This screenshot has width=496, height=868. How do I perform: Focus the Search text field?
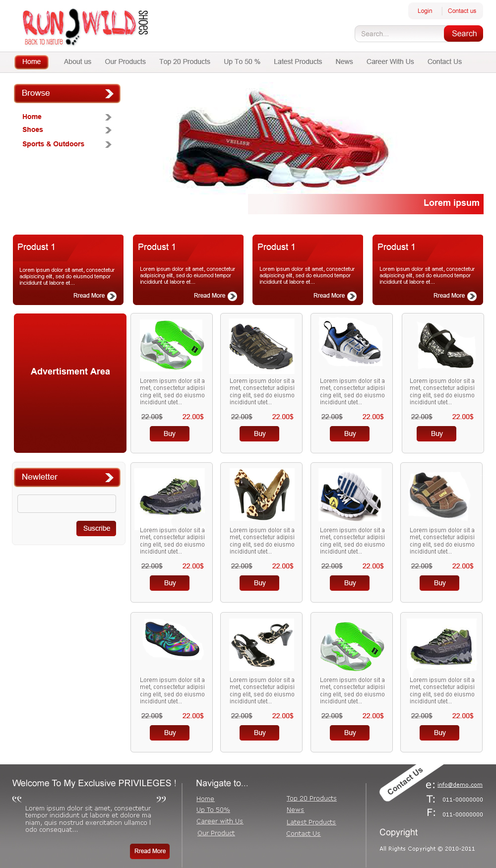point(400,34)
